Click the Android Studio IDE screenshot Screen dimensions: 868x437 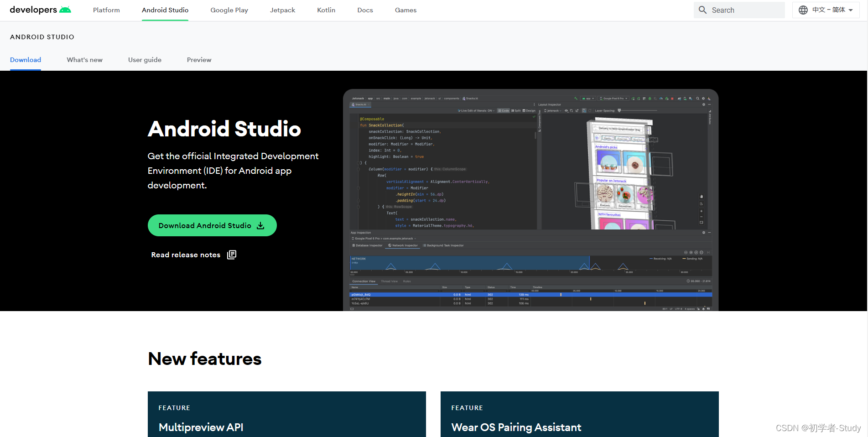coord(530,200)
